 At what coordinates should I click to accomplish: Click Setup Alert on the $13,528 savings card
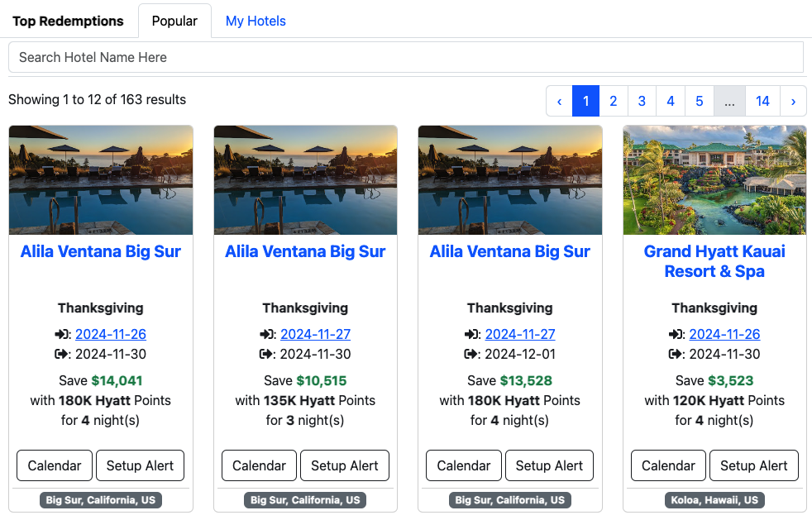click(549, 465)
